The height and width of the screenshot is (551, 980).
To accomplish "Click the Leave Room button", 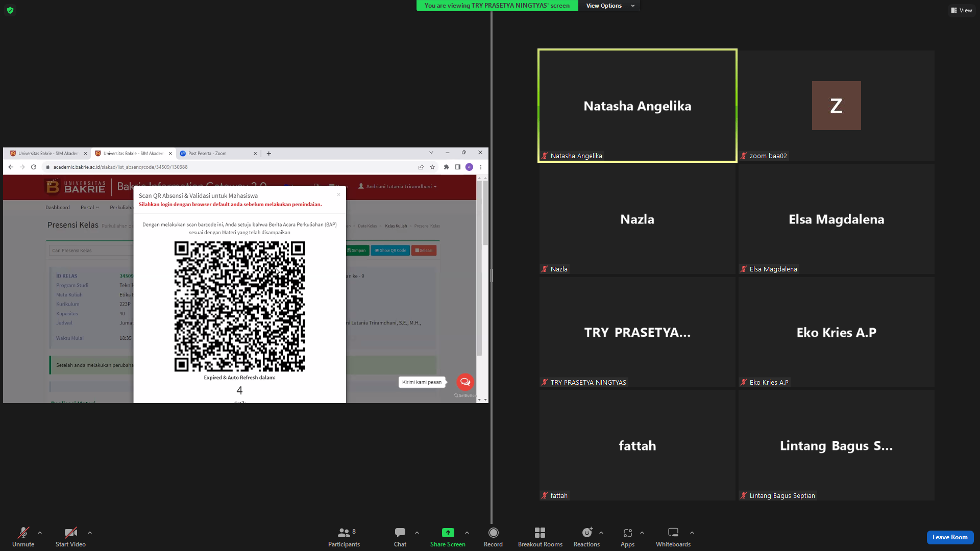I will [x=950, y=537].
